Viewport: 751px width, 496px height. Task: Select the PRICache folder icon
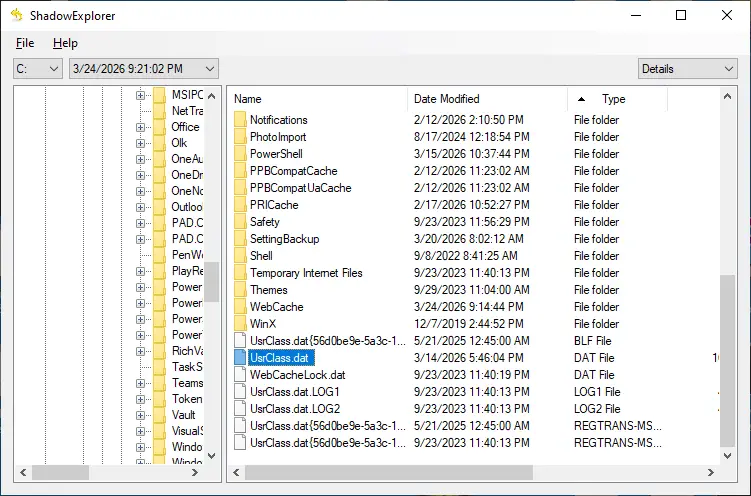click(x=240, y=205)
